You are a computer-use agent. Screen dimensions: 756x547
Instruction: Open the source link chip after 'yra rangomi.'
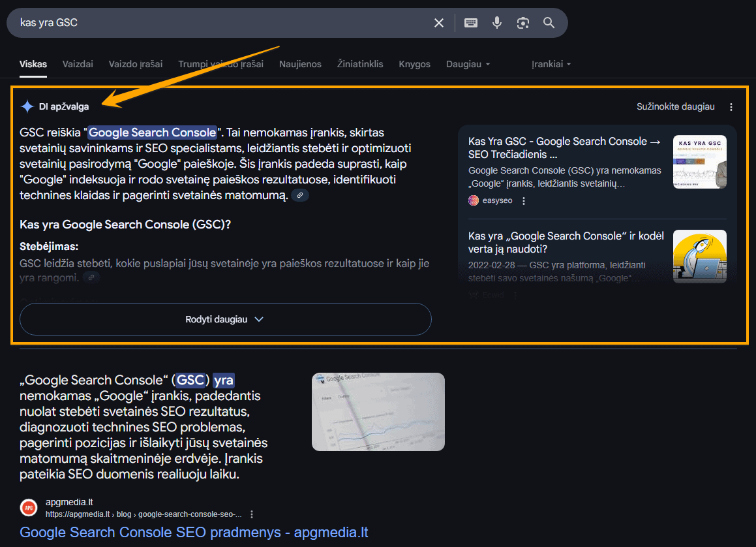(91, 278)
